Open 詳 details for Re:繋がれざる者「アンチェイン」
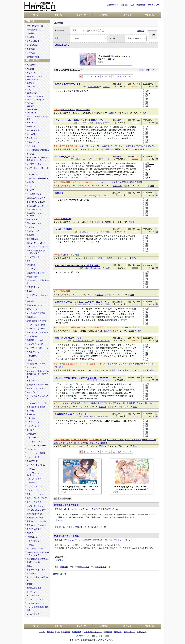This screenshot has height=644, width=185. [x=157, y=416]
